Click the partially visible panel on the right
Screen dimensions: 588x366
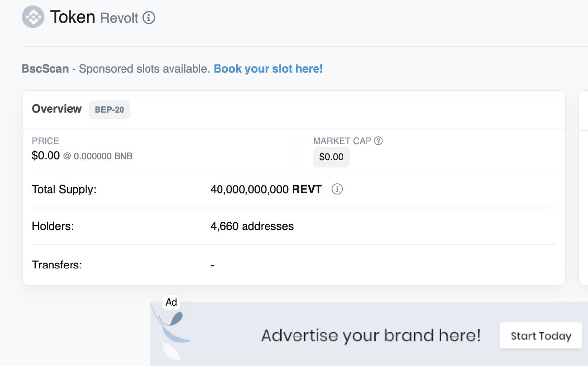[x=585, y=147]
